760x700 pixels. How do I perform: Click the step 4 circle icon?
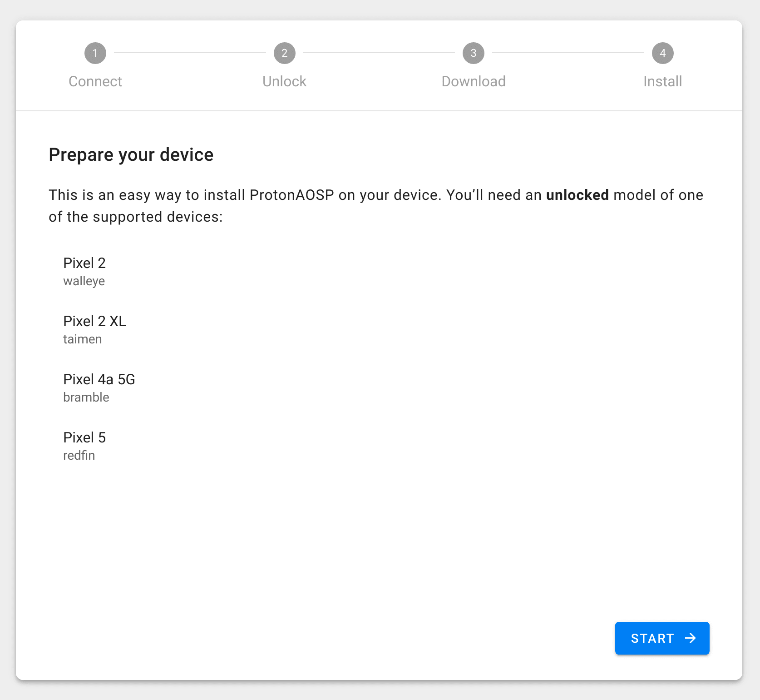click(x=662, y=53)
